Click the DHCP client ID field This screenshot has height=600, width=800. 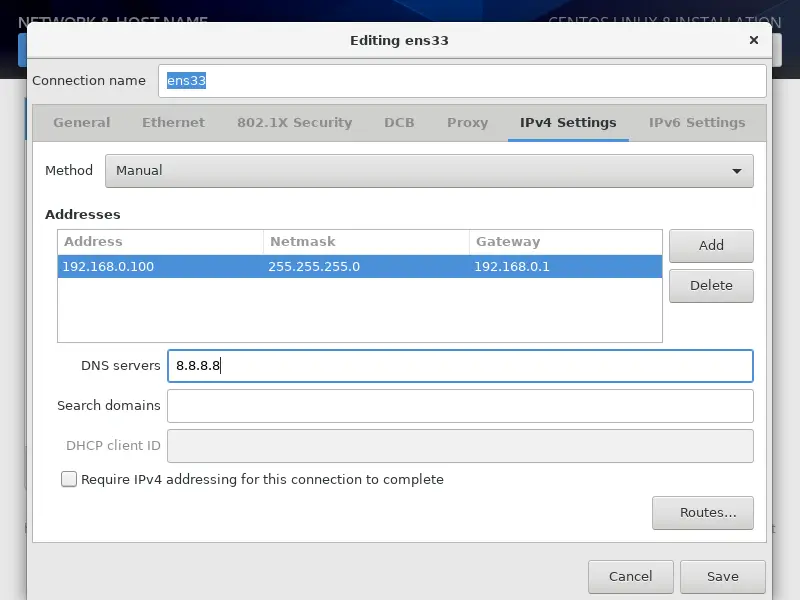pos(460,446)
